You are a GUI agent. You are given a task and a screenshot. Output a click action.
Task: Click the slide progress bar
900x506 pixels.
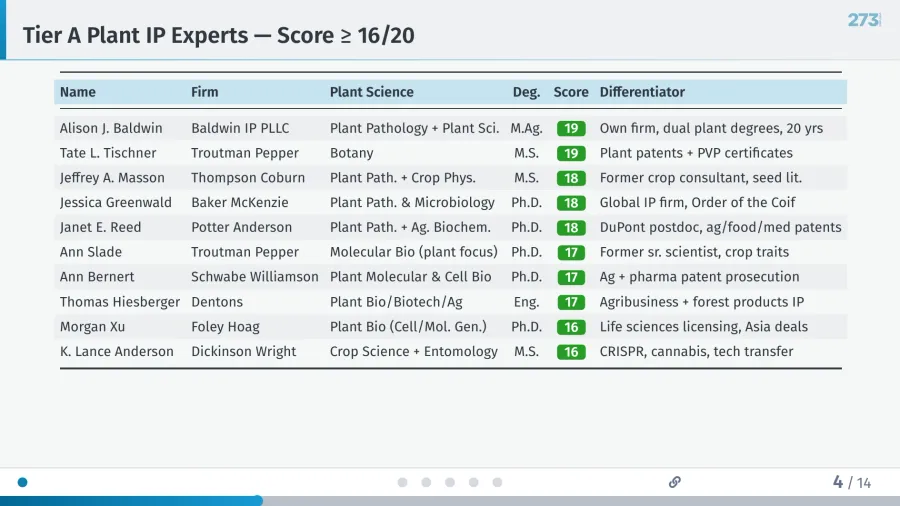click(450, 501)
